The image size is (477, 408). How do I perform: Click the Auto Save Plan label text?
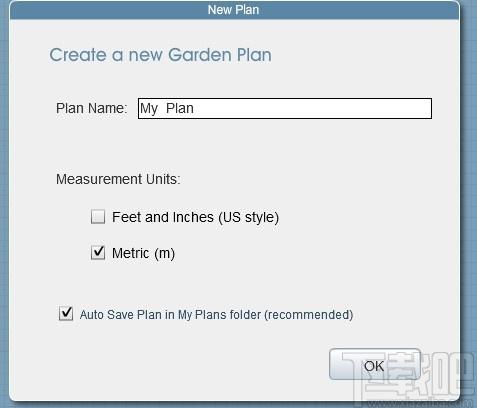[x=216, y=315]
